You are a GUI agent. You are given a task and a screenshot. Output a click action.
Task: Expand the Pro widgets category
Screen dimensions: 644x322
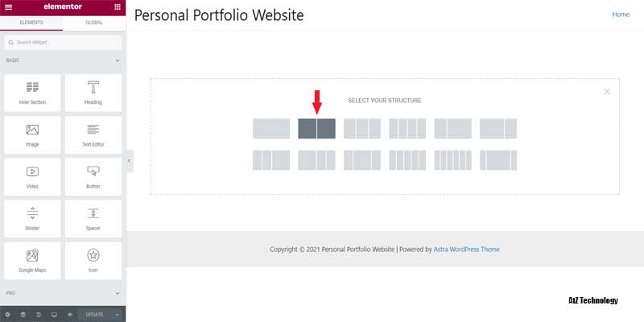click(x=118, y=293)
